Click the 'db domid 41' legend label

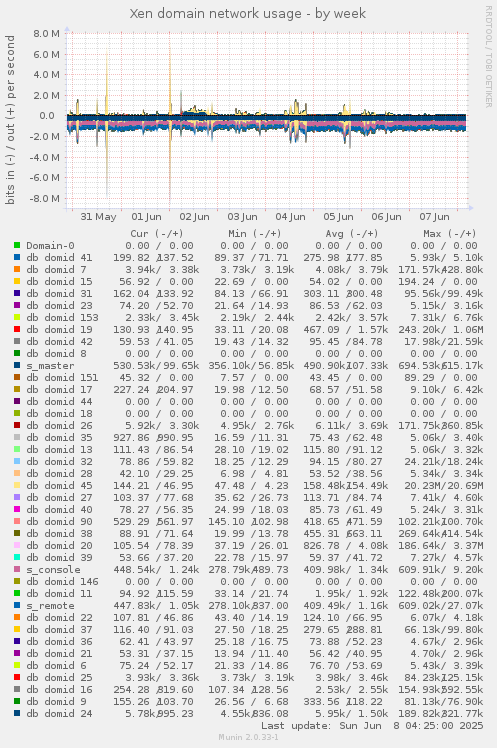[59, 258]
